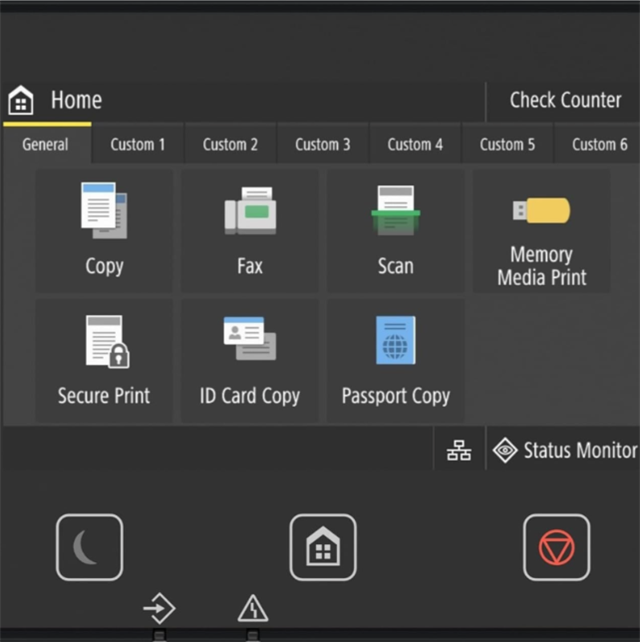Go to the Custom 3 tab
The width and height of the screenshot is (640, 642).
(323, 144)
